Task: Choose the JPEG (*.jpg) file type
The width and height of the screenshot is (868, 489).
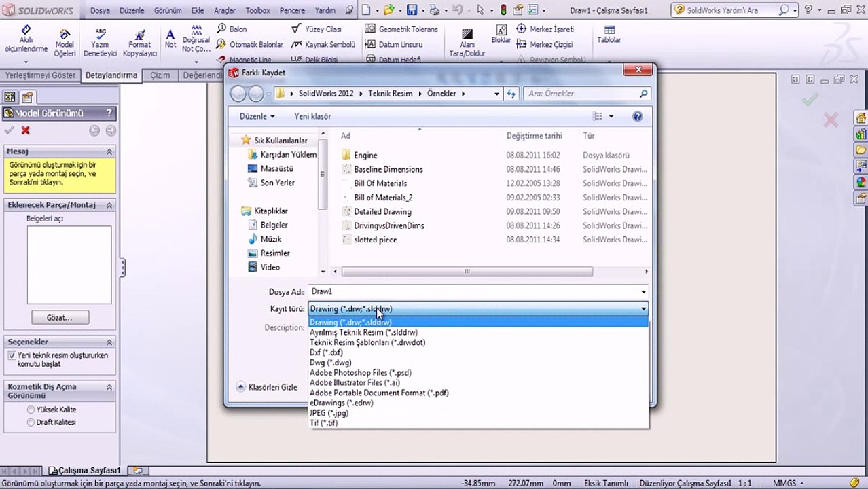Action: (329, 413)
